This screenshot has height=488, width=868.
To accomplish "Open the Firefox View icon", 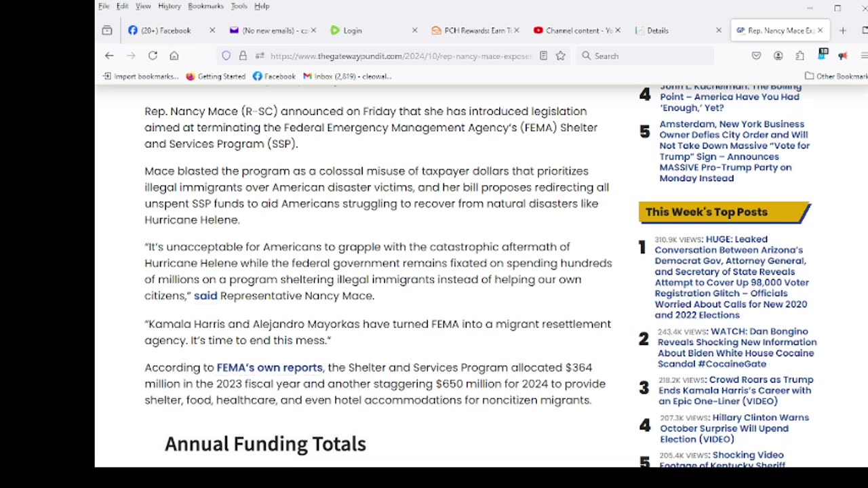I will coord(107,30).
